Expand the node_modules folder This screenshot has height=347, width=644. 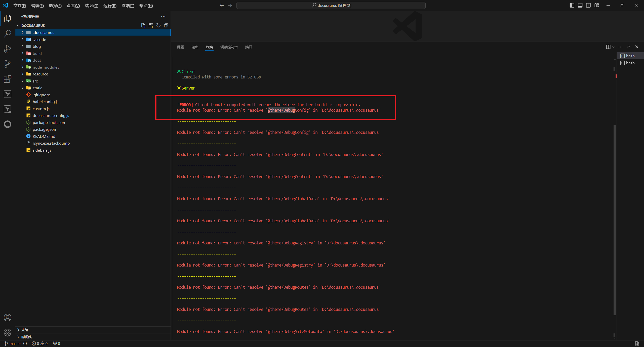click(x=93, y=67)
